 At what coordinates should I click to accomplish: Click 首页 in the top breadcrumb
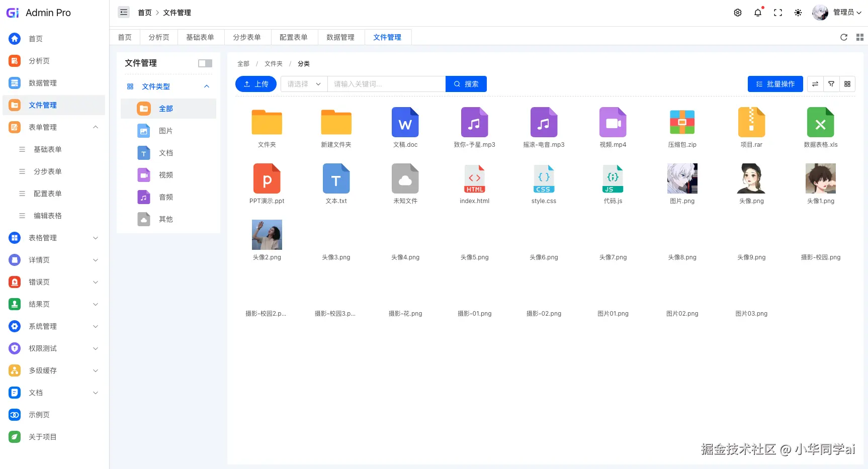coord(145,13)
